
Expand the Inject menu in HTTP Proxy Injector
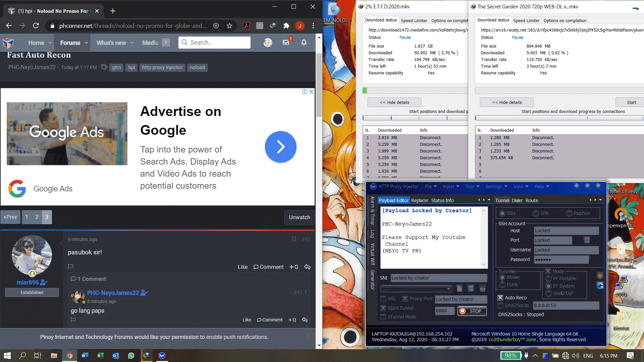click(x=451, y=186)
